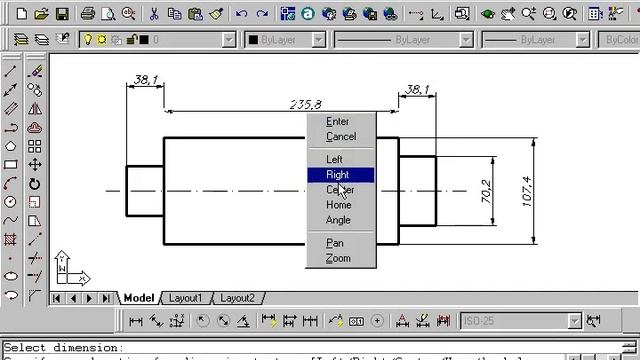Choose Angle in the context menu
The image size is (640, 360).
coord(340,220)
